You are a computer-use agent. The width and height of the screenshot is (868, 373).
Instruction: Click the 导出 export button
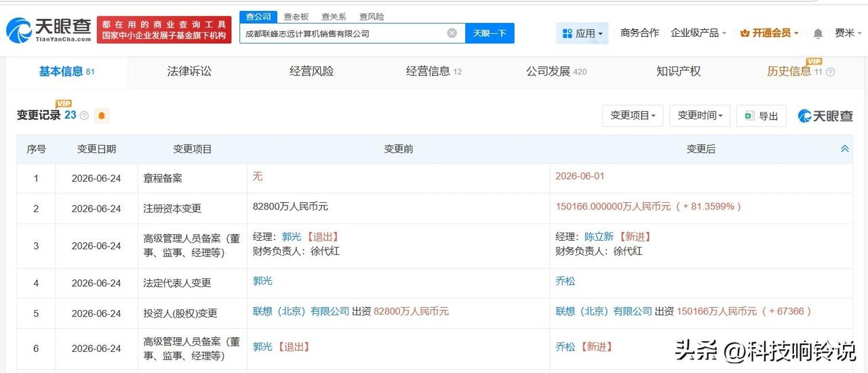pyautogui.click(x=762, y=116)
